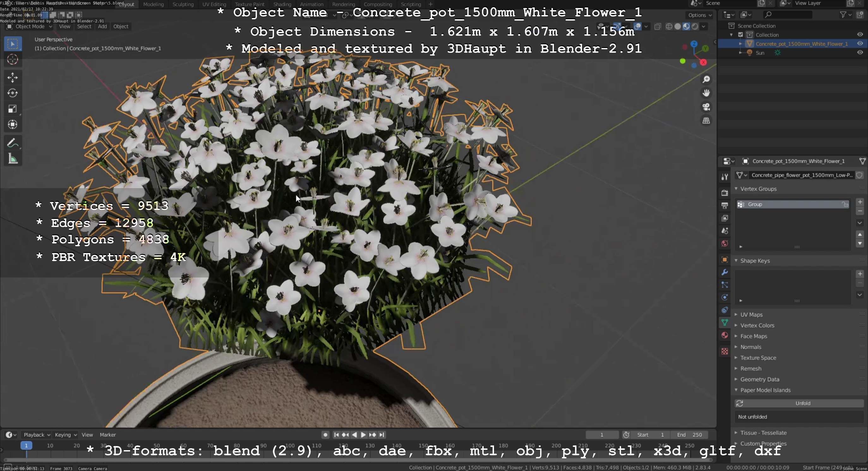Select the Scale tool
Viewport: 868px width, 471px height.
point(13,109)
